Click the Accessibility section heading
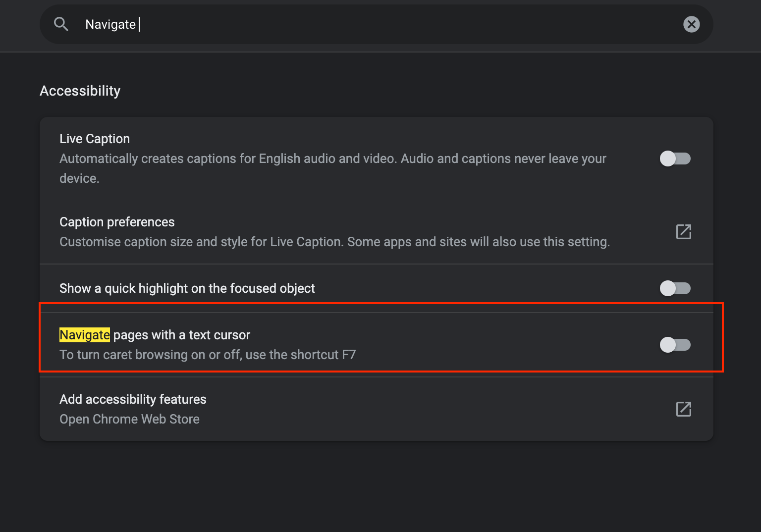761x532 pixels. pyautogui.click(x=80, y=91)
